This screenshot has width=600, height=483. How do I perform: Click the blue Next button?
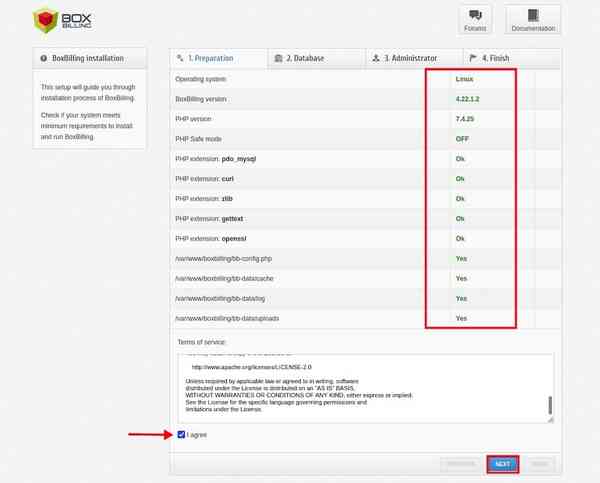[502, 464]
